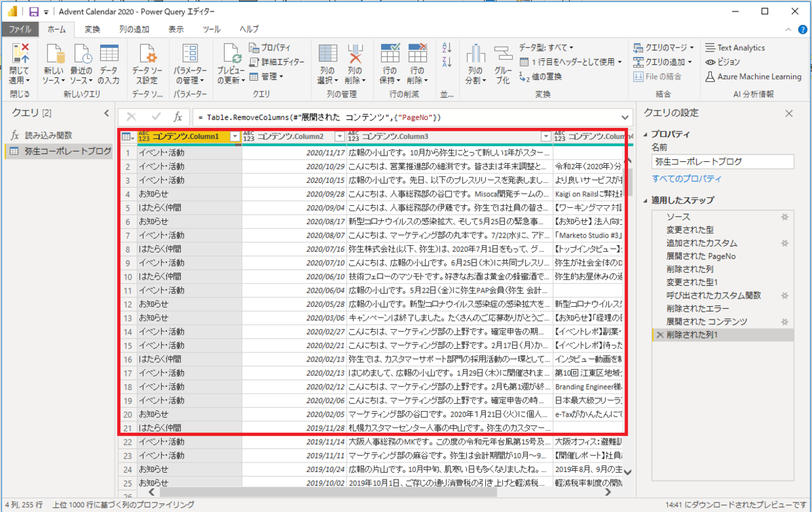This screenshot has height=512, width=812.
Task: Open the 詳細エディター (Advanced Editor)
Action: pyautogui.click(x=282, y=62)
